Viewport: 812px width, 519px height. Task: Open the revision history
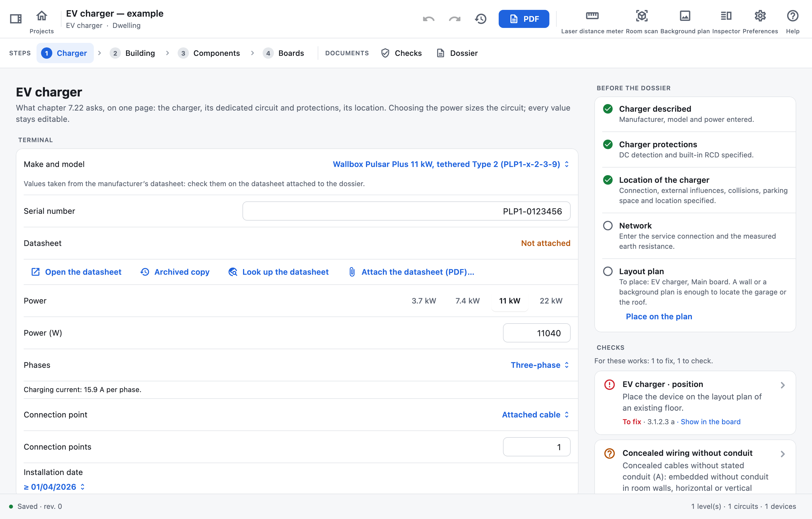481,19
